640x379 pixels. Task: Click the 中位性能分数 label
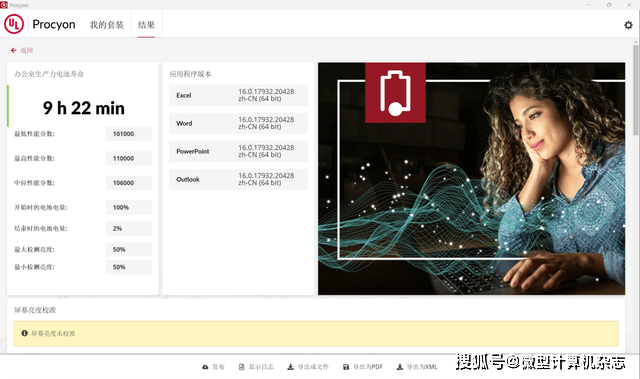point(34,183)
